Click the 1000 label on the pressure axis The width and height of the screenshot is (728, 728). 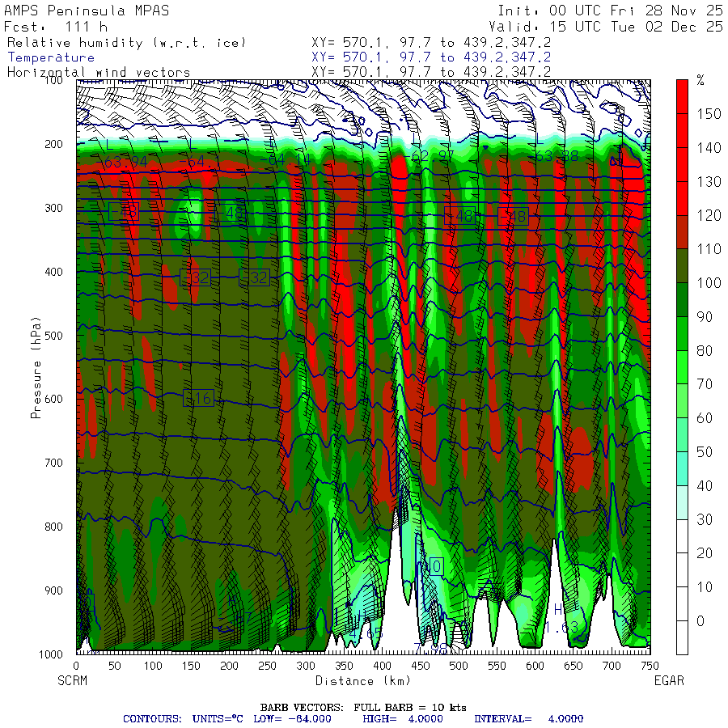[51, 654]
